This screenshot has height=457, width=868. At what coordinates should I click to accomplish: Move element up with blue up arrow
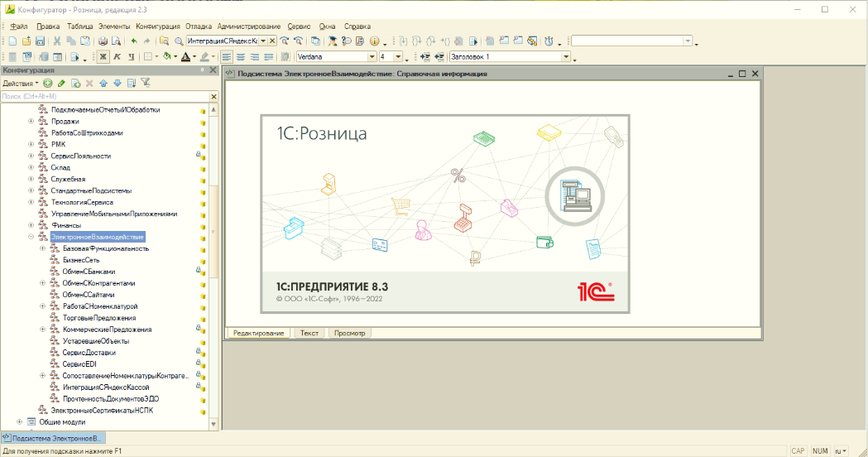pos(103,83)
